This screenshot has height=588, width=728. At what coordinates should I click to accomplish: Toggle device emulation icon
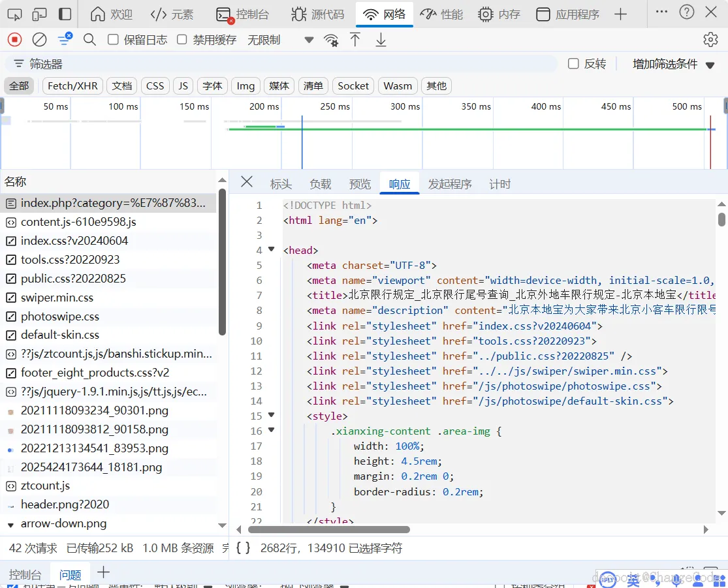click(39, 14)
